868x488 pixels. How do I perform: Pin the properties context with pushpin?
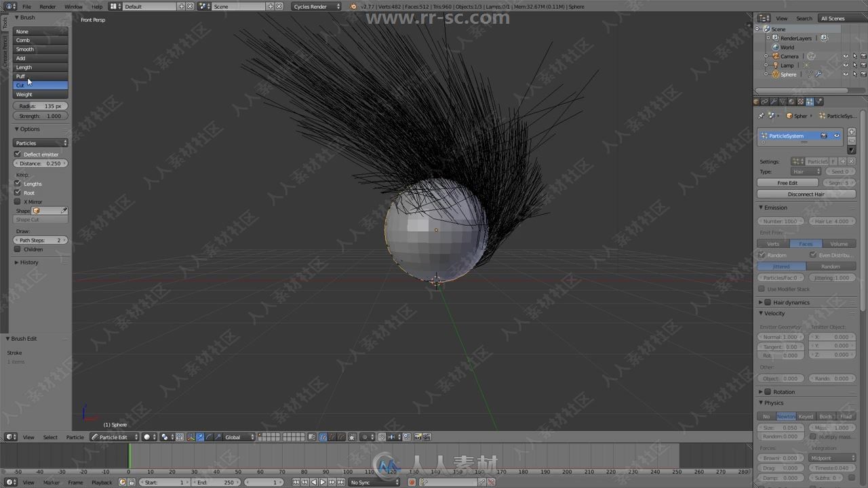point(761,116)
